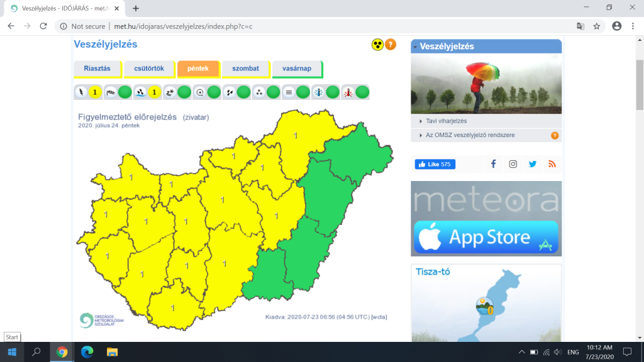Collapse the Veszélyjelzés sidebar panel header
The width and height of the screenshot is (644, 362).
click(x=486, y=47)
